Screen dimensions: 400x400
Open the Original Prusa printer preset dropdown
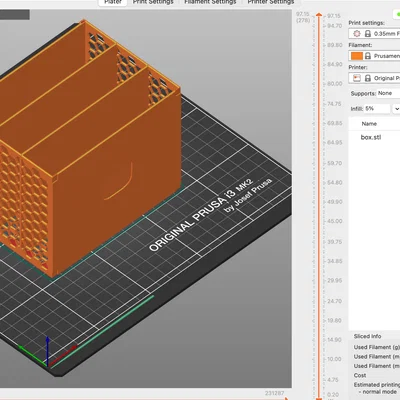click(x=375, y=78)
